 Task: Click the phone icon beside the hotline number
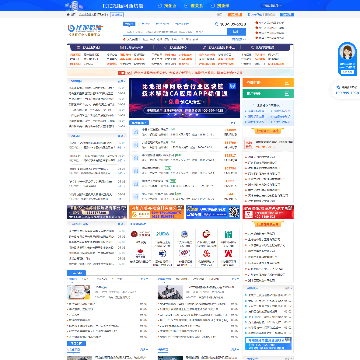[x=217, y=24]
